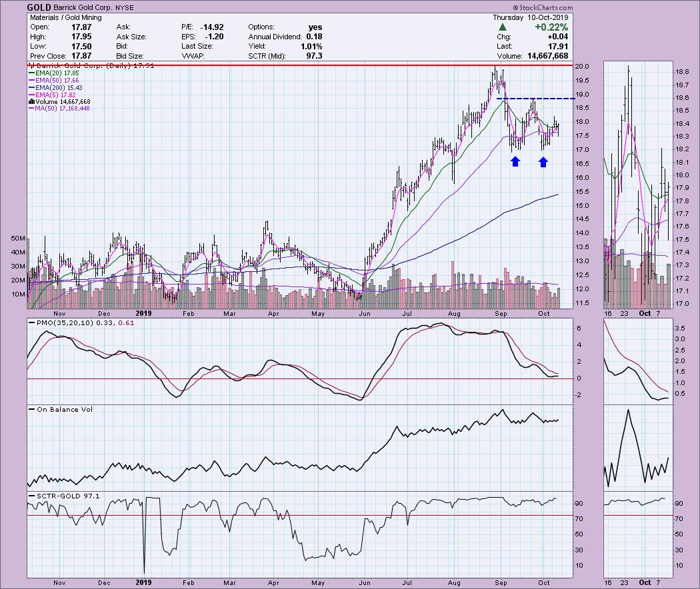The image size is (700, 589).
Task: Select the Barrick Gold Corp. company name in header
Action: coord(82,7)
